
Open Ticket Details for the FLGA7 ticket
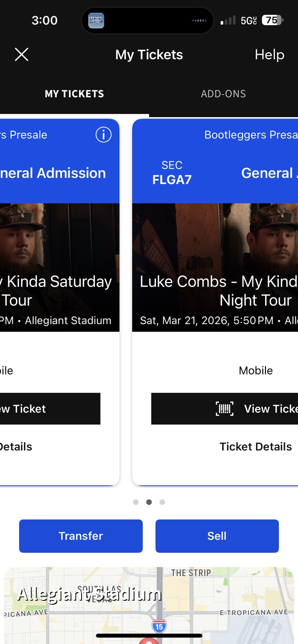pos(255,446)
